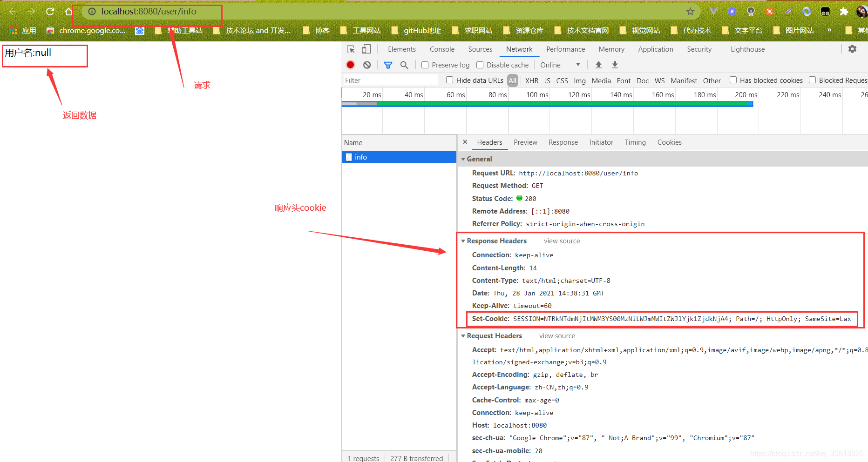Open the Vue devtools extension icon
This screenshot has height=462, width=868.
(x=713, y=11)
